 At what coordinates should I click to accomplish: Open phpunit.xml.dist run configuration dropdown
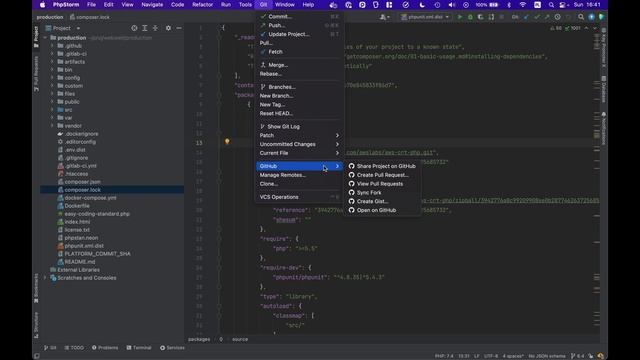coord(425,17)
